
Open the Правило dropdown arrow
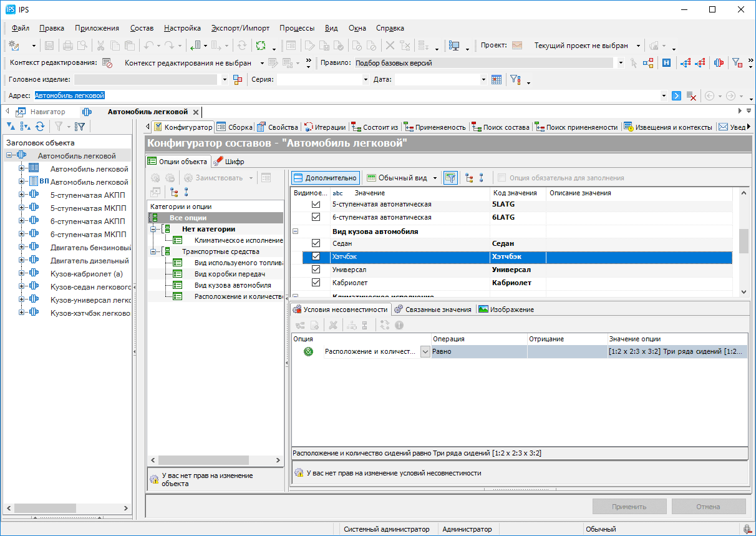tap(621, 63)
